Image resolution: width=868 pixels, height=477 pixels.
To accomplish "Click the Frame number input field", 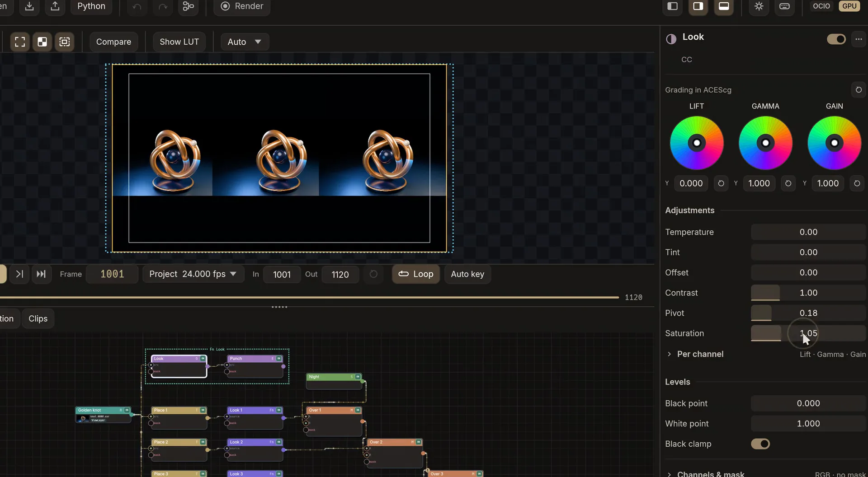I will [x=112, y=274].
